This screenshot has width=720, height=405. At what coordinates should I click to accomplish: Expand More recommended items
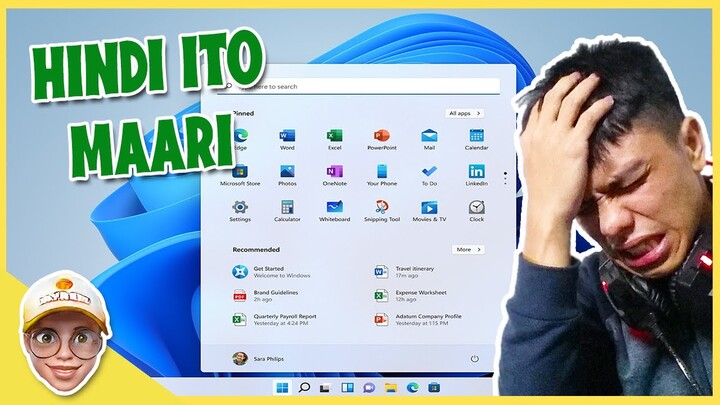(468, 249)
